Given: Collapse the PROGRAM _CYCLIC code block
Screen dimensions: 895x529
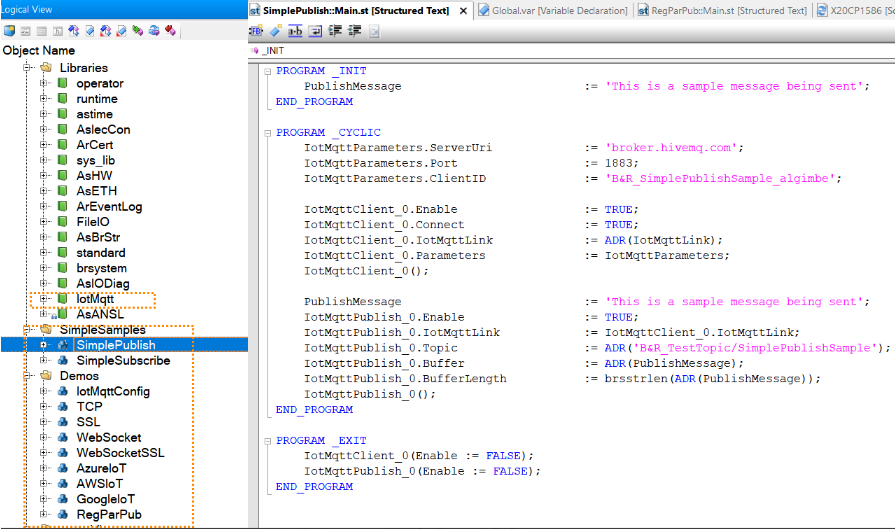Looking at the screenshot, I should click(267, 133).
